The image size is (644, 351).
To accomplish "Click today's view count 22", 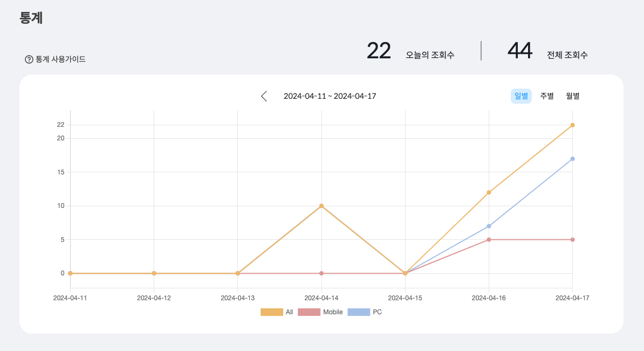I will (379, 51).
